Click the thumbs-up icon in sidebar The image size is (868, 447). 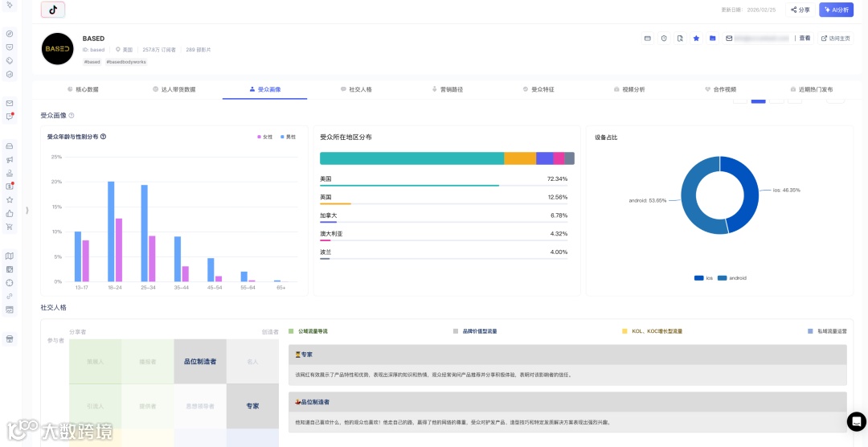click(10, 213)
